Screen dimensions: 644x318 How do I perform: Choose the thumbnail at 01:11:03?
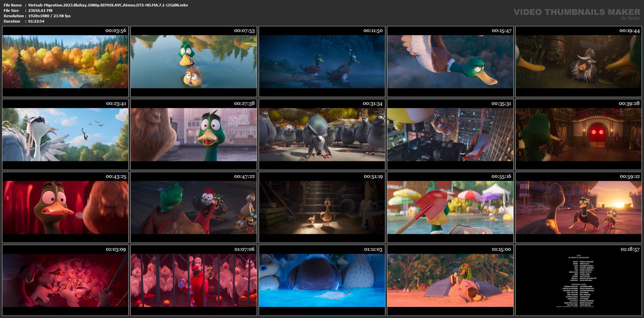coord(322,280)
